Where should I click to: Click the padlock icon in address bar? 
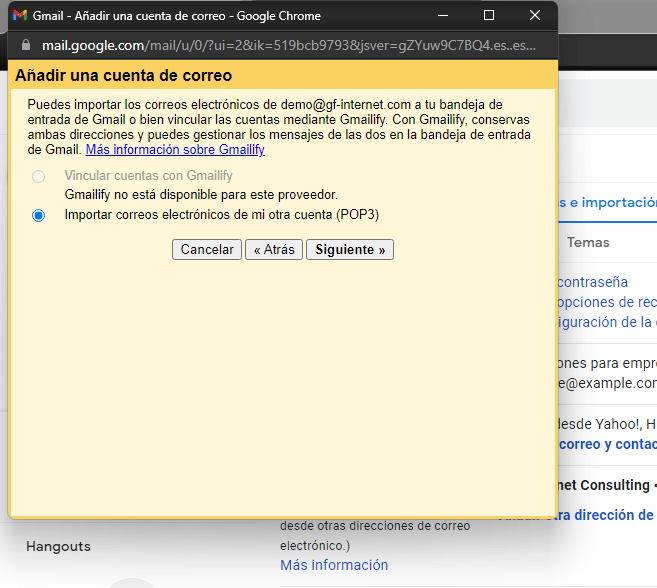(26, 45)
